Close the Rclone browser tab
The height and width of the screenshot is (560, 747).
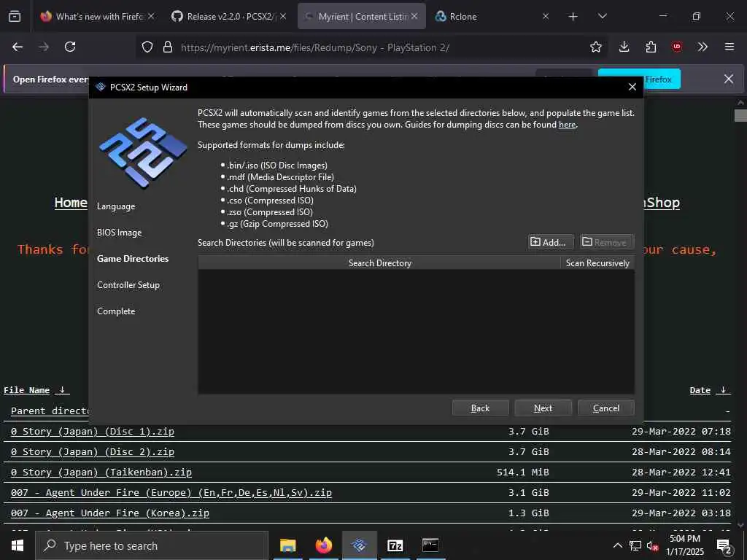(546, 16)
